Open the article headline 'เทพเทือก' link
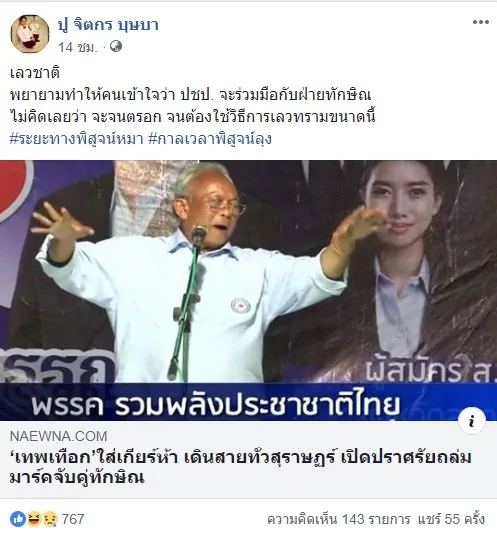The image size is (497, 539). (x=240, y=468)
